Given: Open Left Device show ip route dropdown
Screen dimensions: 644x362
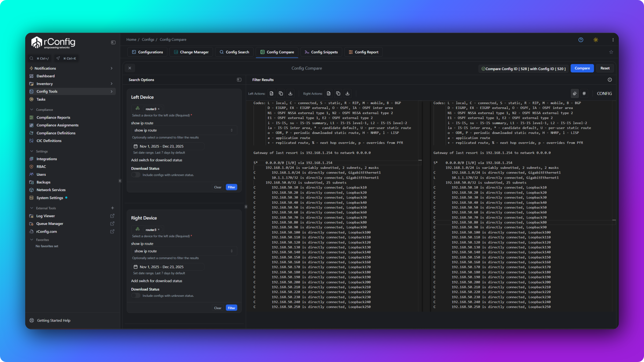Looking at the screenshot, I should [x=184, y=130].
